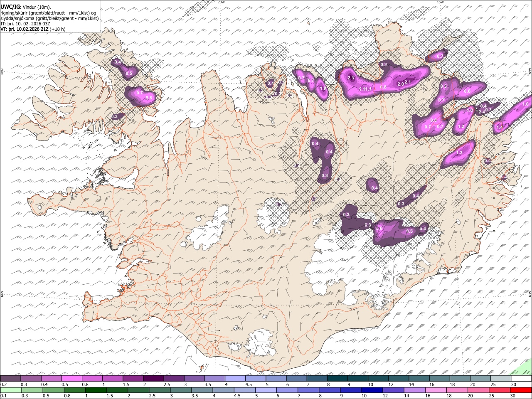
Task: Pick the upper legend swatch labeled 1.5
Action: pyautogui.click(x=133, y=378)
